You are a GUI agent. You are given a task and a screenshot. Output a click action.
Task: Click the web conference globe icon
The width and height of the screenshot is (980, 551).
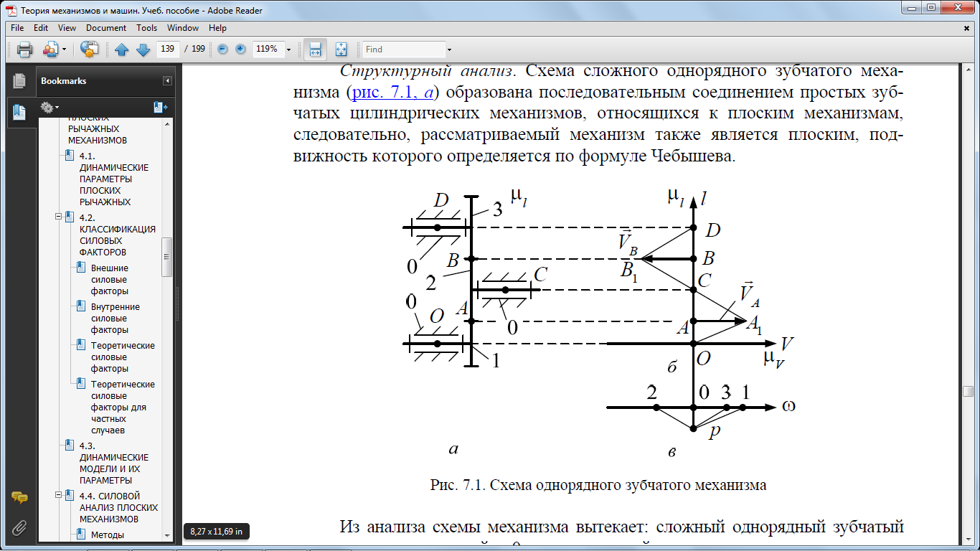click(89, 50)
